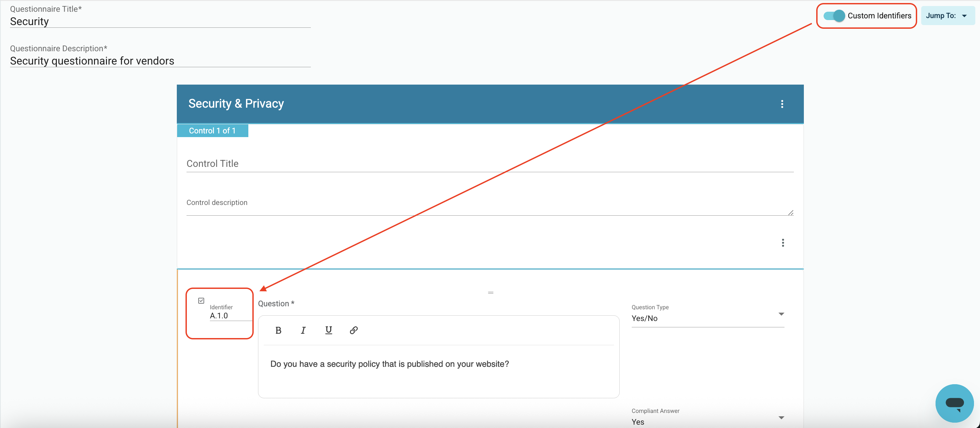This screenshot has height=428, width=980.
Task: Click the textarea resize grip icon
Action: point(790,213)
